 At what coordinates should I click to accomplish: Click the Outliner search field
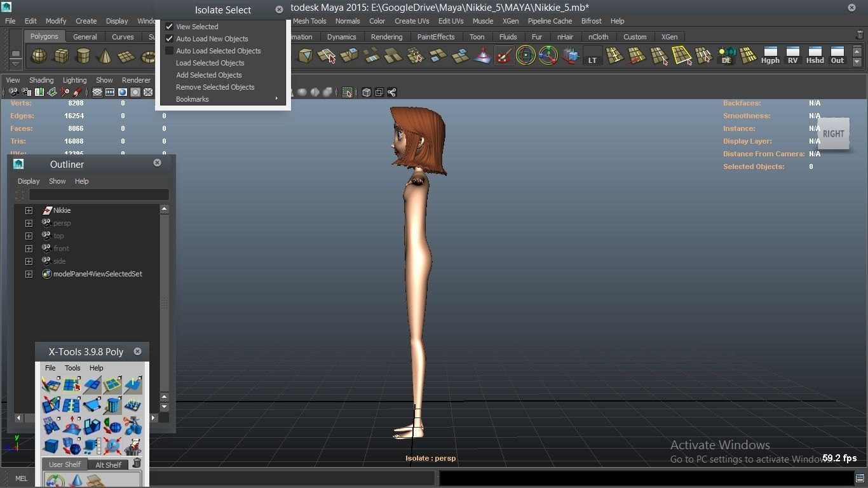98,195
